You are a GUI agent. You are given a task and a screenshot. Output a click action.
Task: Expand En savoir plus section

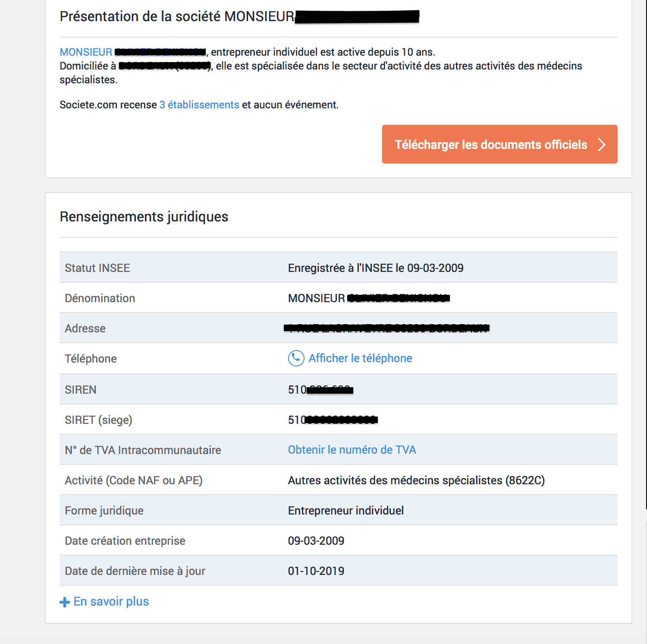tap(111, 602)
